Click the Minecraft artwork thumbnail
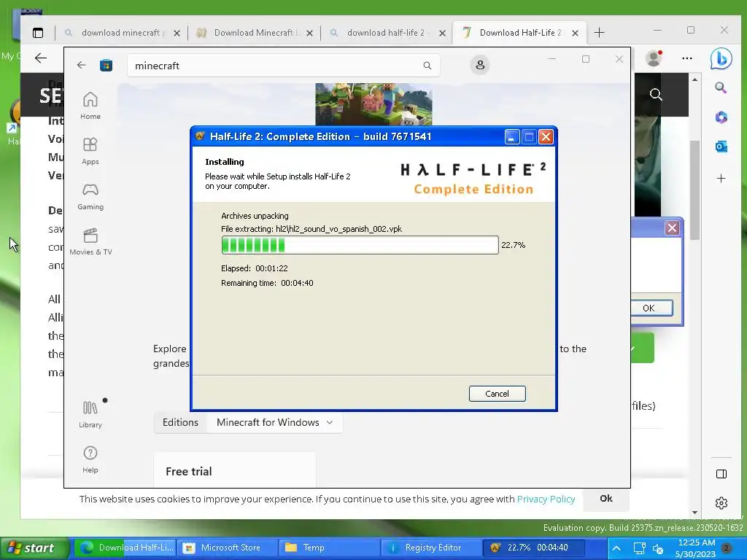 (373, 104)
